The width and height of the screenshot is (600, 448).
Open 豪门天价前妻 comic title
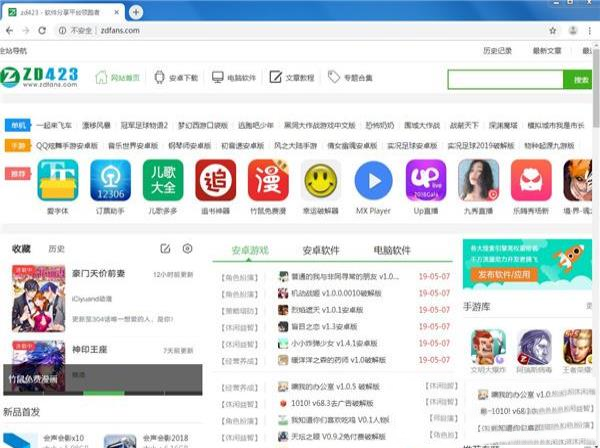(x=98, y=274)
